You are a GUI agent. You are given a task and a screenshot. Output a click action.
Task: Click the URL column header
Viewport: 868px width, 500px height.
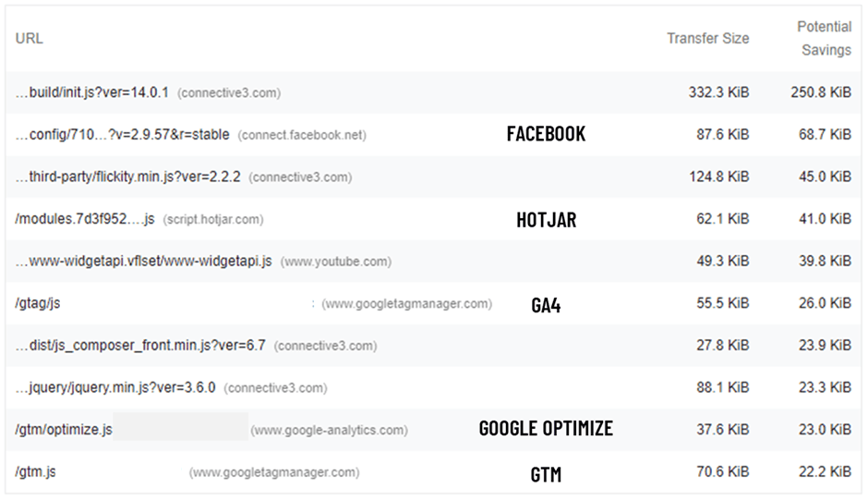click(30, 39)
